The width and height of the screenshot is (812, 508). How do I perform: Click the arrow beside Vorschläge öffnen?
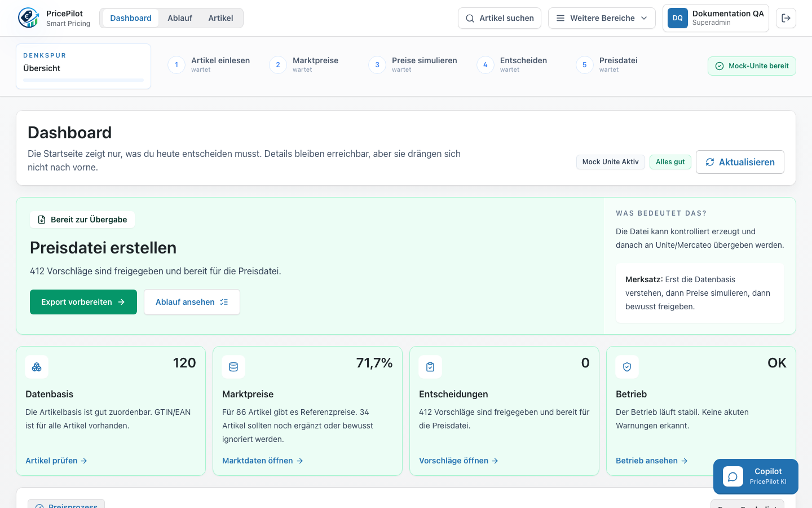(495, 461)
